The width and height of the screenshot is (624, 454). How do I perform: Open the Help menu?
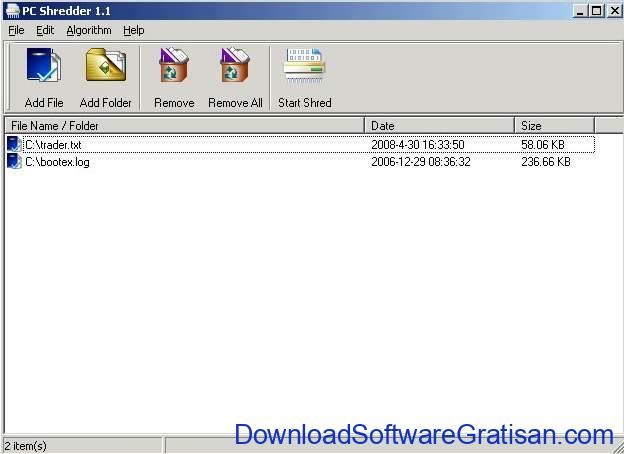tap(134, 30)
